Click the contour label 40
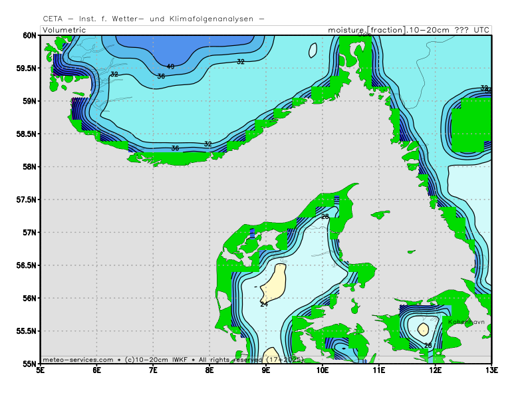The image size is (532, 399). (170, 66)
